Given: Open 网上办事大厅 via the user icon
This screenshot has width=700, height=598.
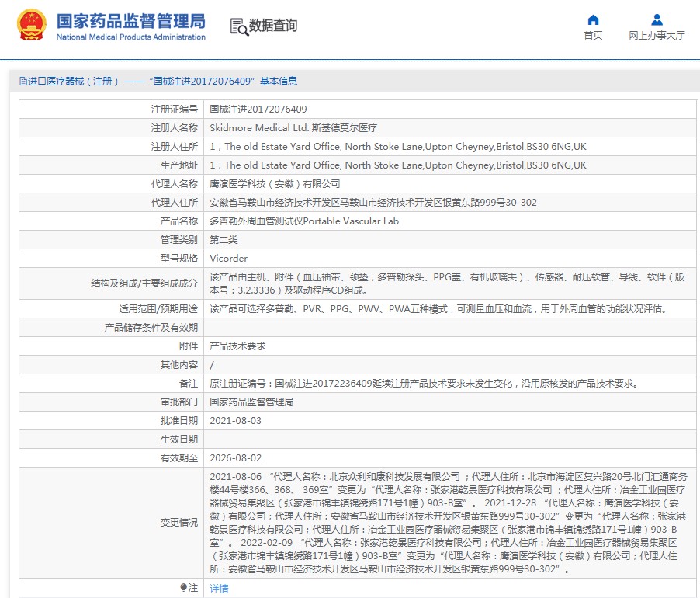Looking at the screenshot, I should [x=657, y=19].
